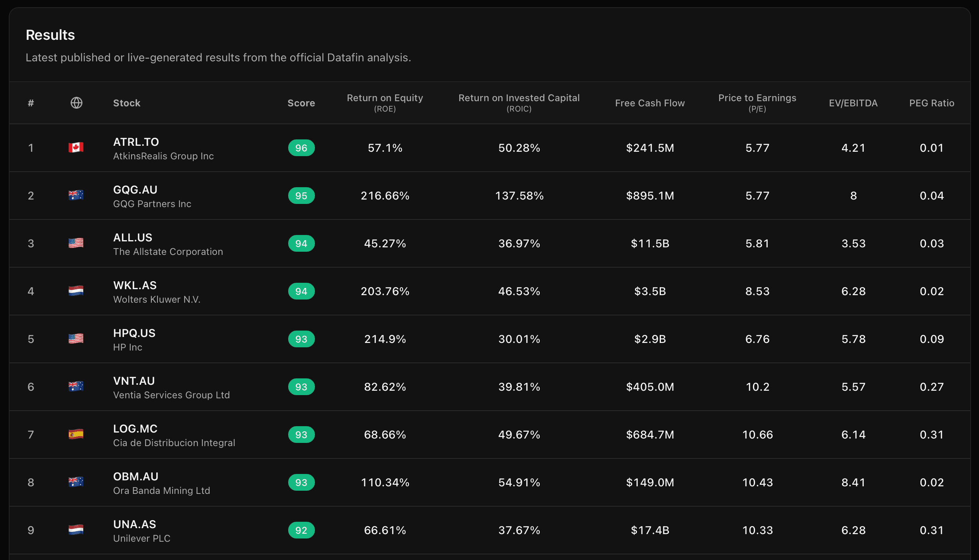Sort by PEG Ratio column header
This screenshot has height=560, width=979.
click(x=932, y=103)
